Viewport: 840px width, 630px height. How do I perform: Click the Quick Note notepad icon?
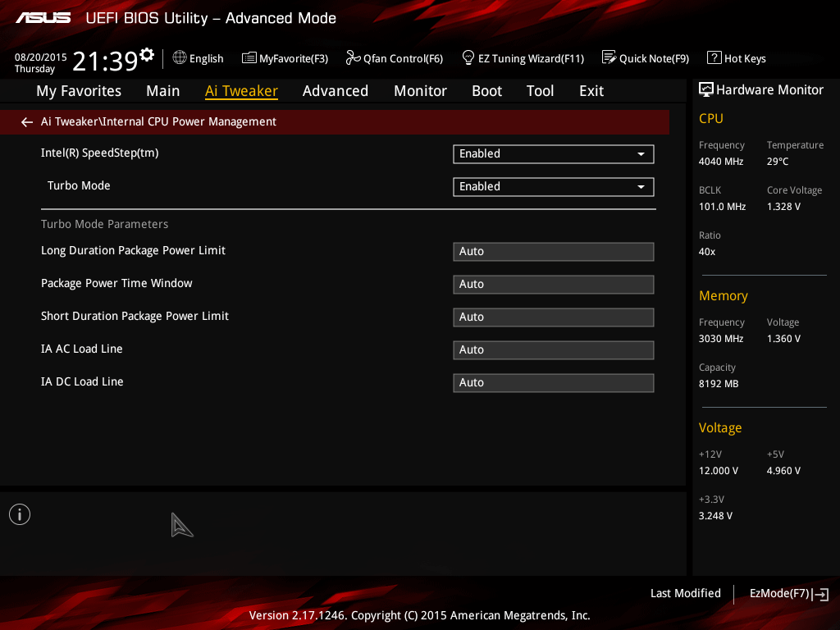click(609, 57)
